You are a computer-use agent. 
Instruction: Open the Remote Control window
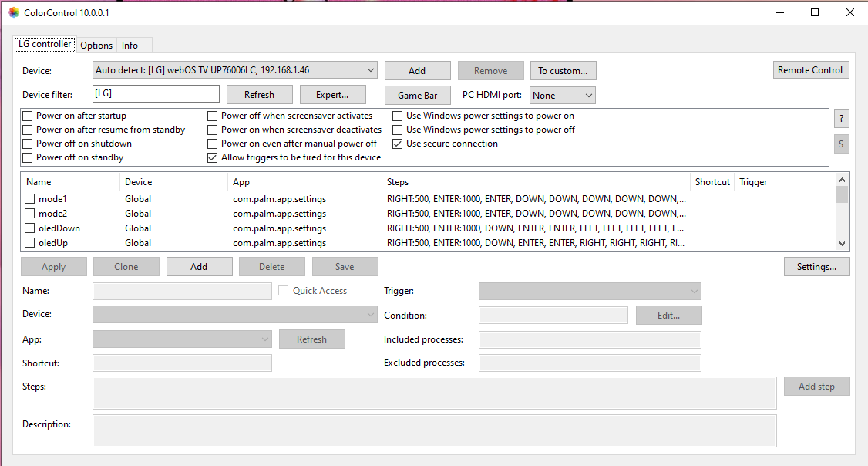click(x=810, y=70)
